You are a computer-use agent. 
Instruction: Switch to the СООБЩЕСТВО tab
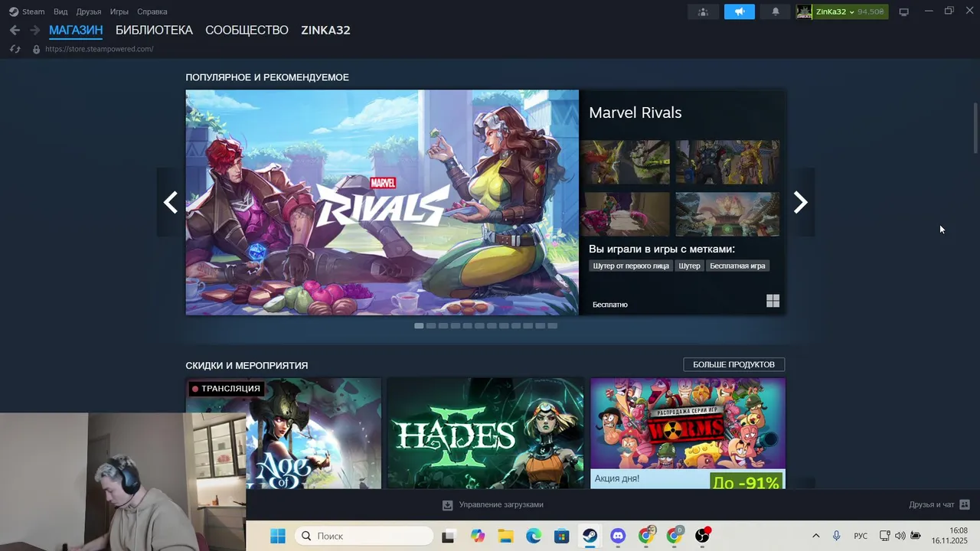[x=247, y=30]
